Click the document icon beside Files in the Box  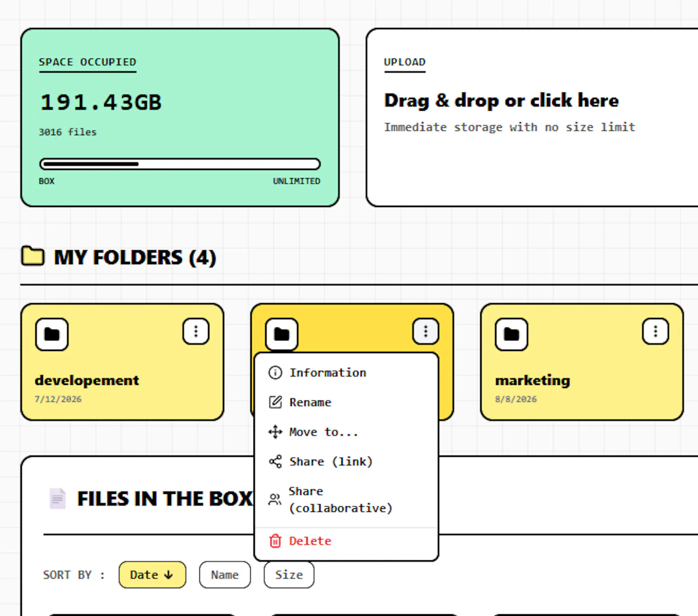point(58,498)
